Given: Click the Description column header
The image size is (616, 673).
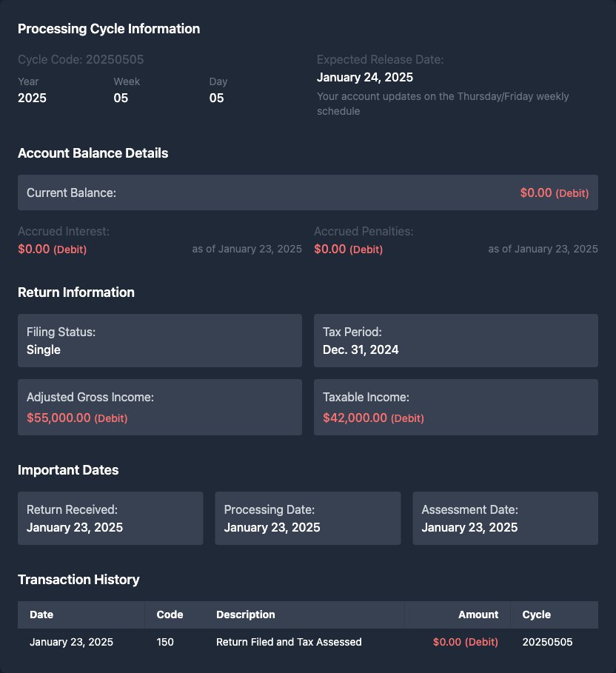Looking at the screenshot, I should [246, 615].
